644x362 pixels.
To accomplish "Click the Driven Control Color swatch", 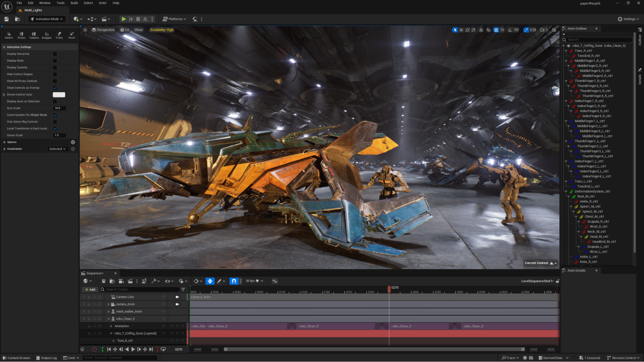I will 59,95.
